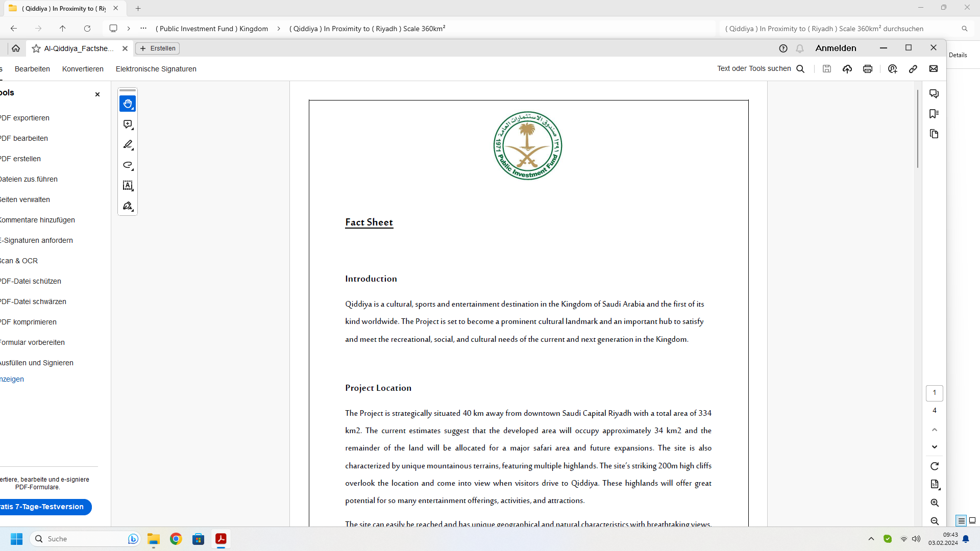Open the Page thumbnails panel icon

934,134
